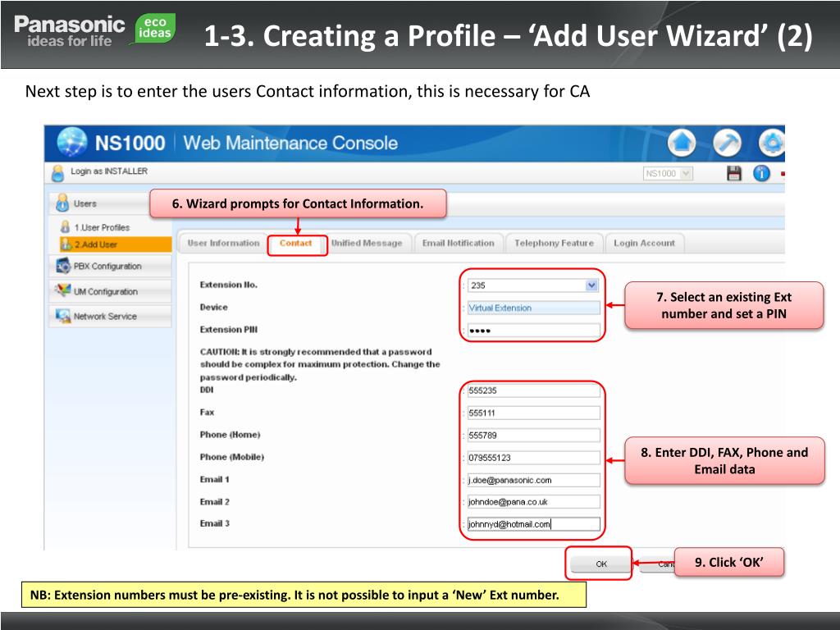Click the Phone (Mobile) field 079555123
Viewport: 840px width, 630px height.
(x=533, y=458)
